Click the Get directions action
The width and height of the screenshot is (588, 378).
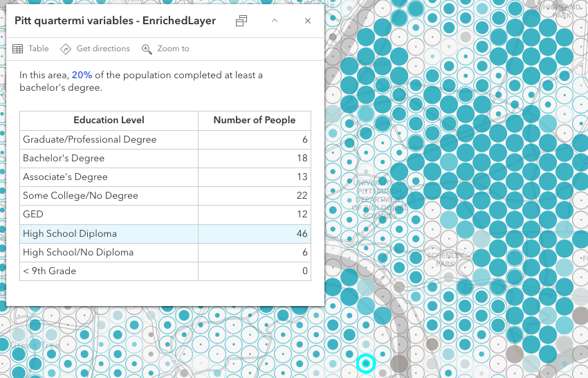[x=95, y=48]
